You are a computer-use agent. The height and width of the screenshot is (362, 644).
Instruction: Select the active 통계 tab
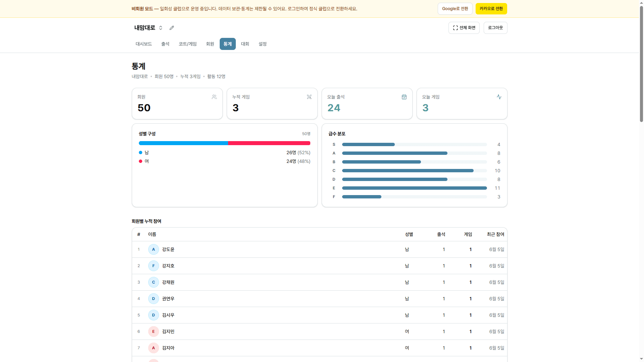tap(228, 44)
